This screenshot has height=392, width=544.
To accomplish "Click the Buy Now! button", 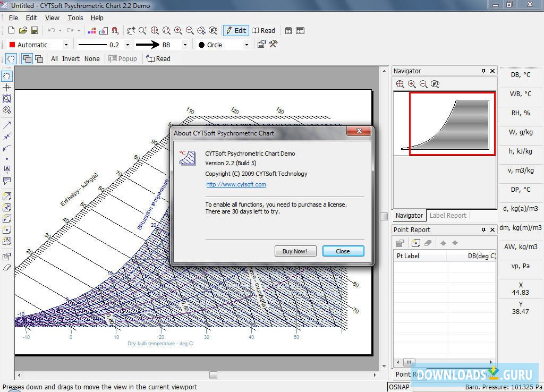I will (295, 251).
